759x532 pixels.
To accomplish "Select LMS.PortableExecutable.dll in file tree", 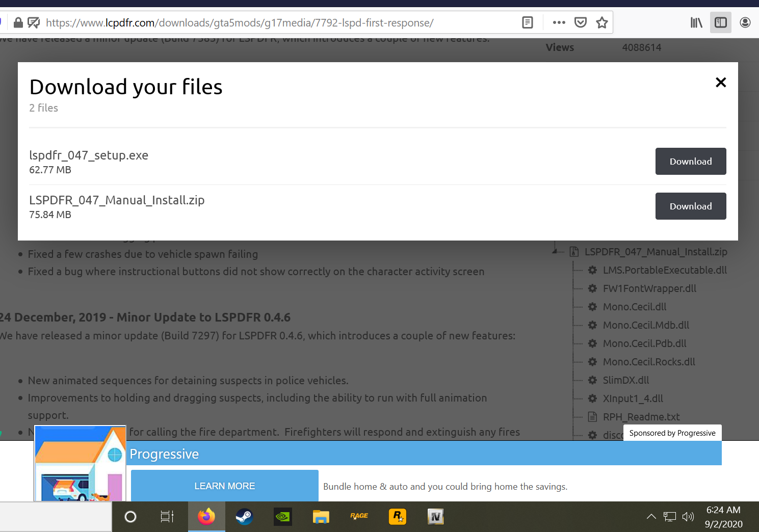I will pos(665,270).
